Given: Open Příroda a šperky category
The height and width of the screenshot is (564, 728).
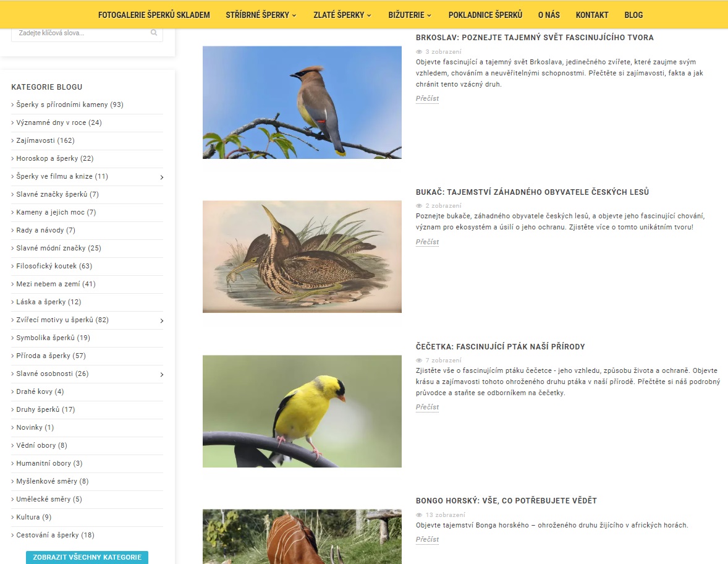Looking at the screenshot, I should pos(51,356).
